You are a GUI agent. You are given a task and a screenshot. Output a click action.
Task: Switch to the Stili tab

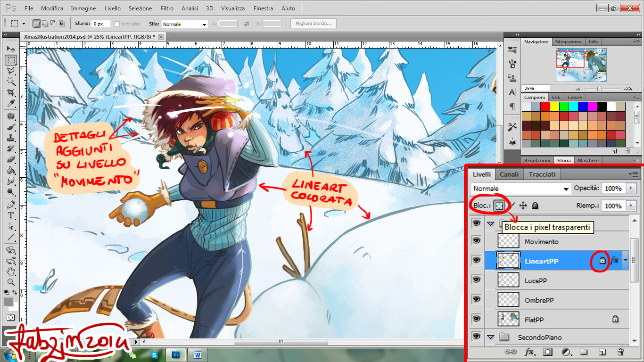pyautogui.click(x=556, y=97)
